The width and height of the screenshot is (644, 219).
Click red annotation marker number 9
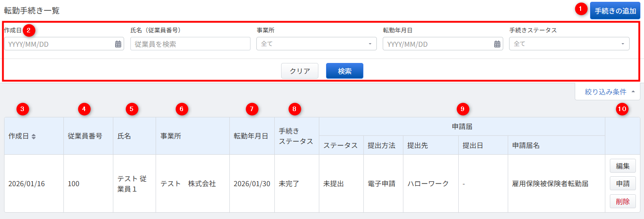(x=462, y=108)
